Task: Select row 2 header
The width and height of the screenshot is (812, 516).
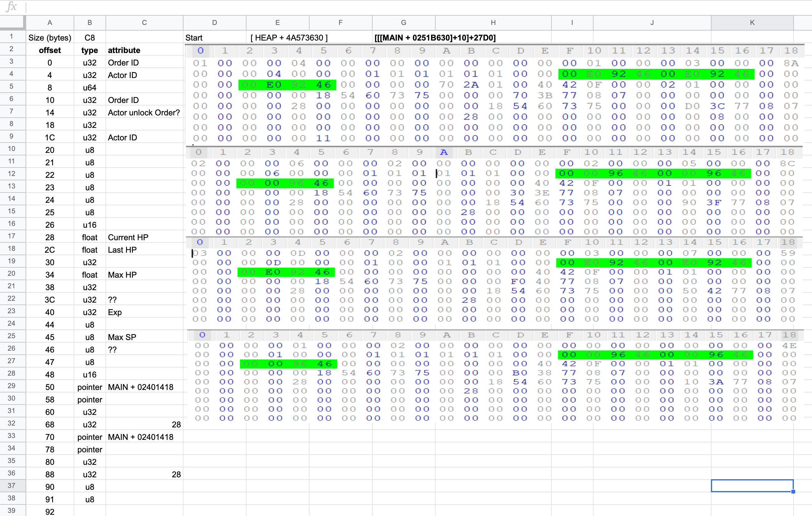Action: click(x=12, y=49)
